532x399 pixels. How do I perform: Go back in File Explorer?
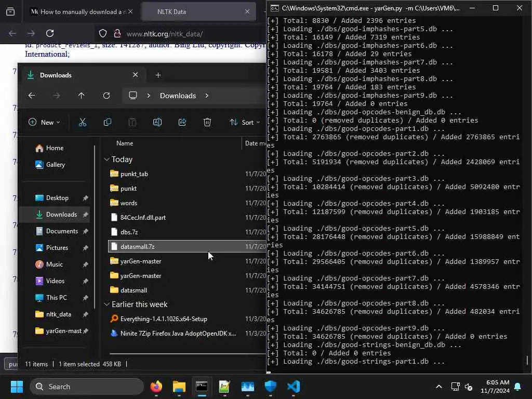32,96
